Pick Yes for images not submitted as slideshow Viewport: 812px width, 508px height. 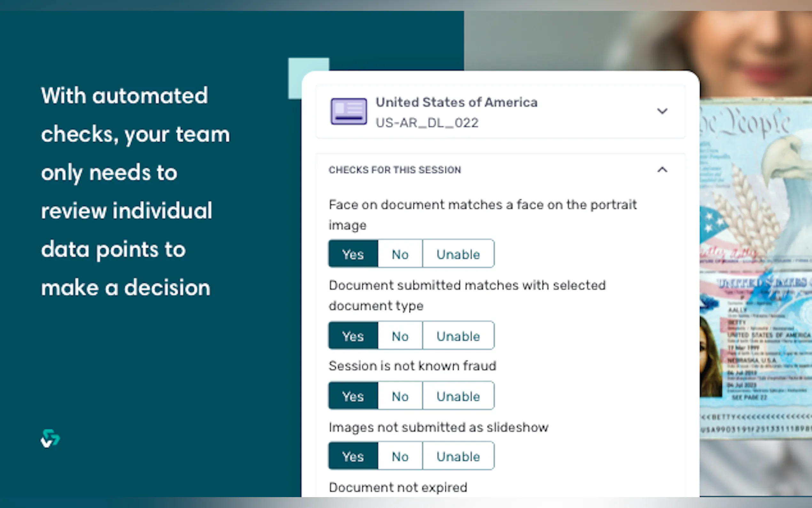353,456
